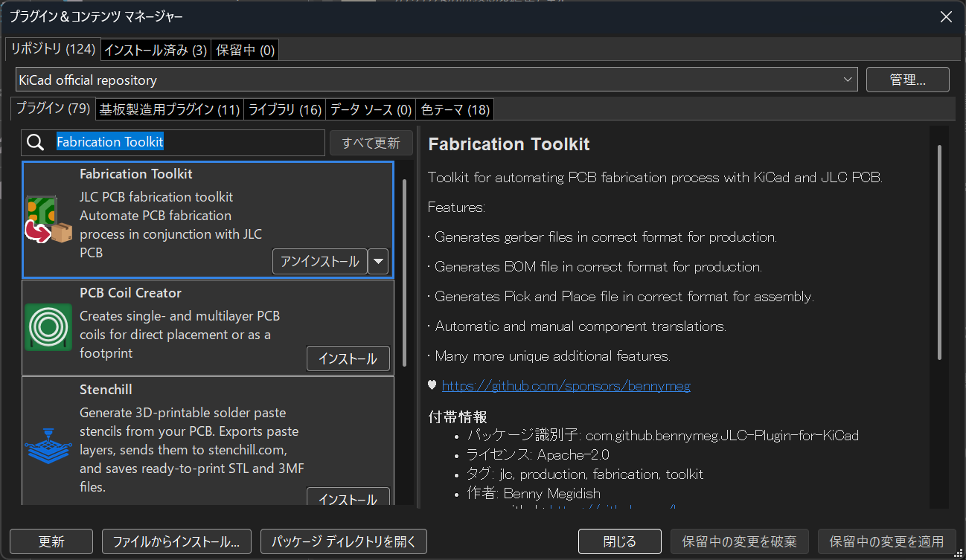Select the プラグイン (79) tab

pyautogui.click(x=53, y=109)
